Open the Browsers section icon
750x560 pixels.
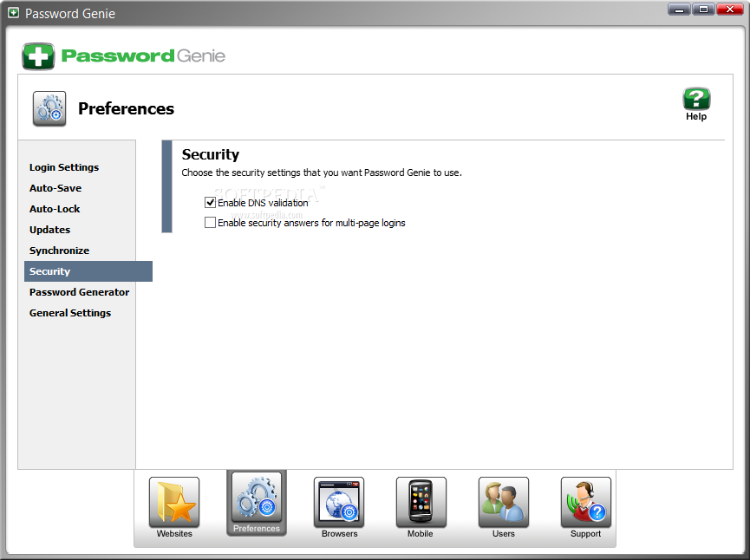pos(339,502)
